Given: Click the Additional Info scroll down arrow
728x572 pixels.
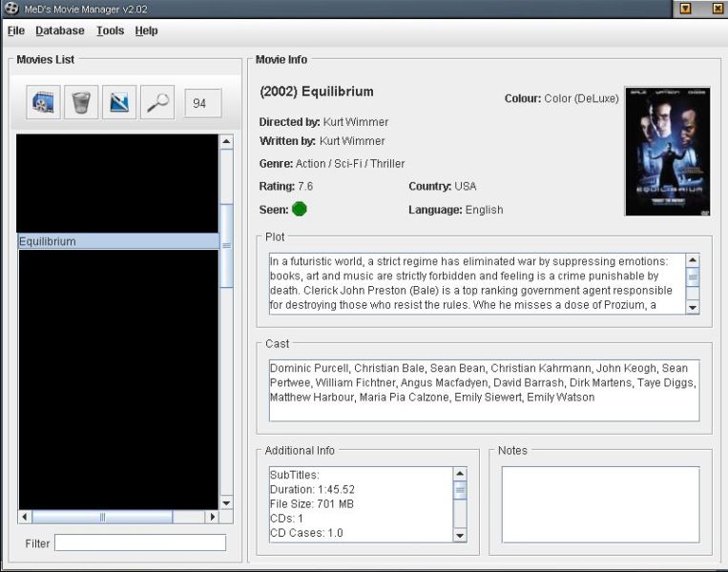Looking at the screenshot, I should click(460, 536).
